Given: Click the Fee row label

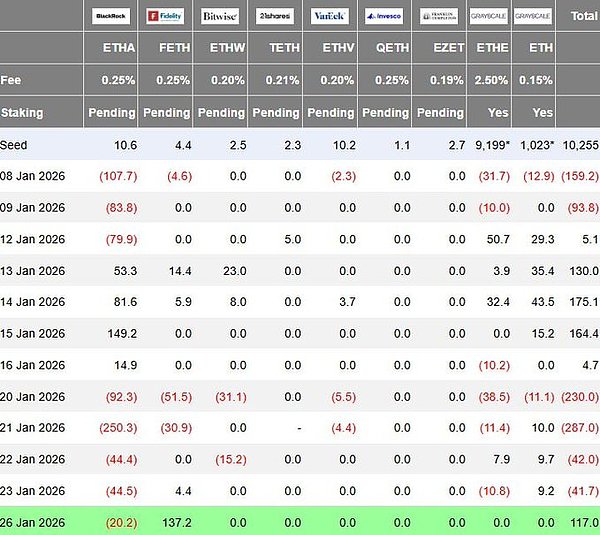Looking at the screenshot, I should pyautogui.click(x=11, y=79).
